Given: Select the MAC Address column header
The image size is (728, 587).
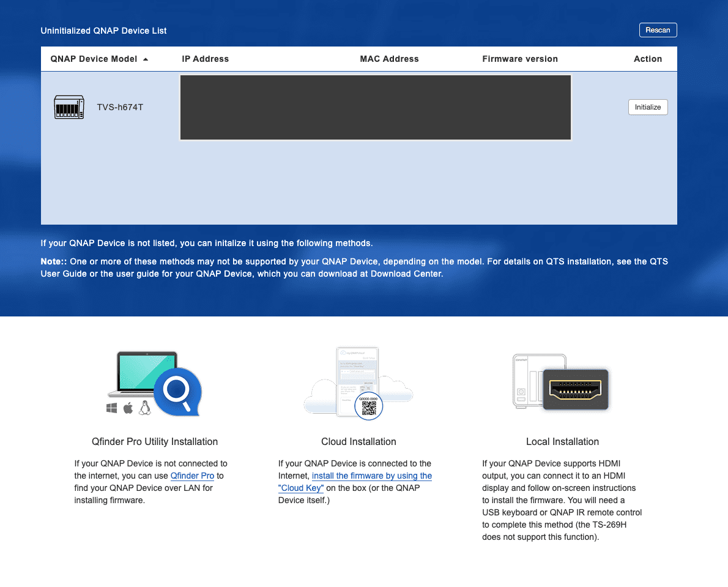Looking at the screenshot, I should [x=389, y=59].
